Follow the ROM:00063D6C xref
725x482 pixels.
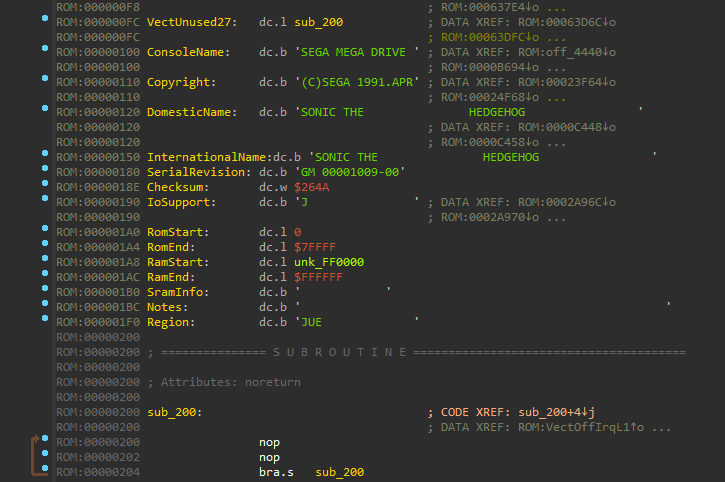(x=567, y=22)
